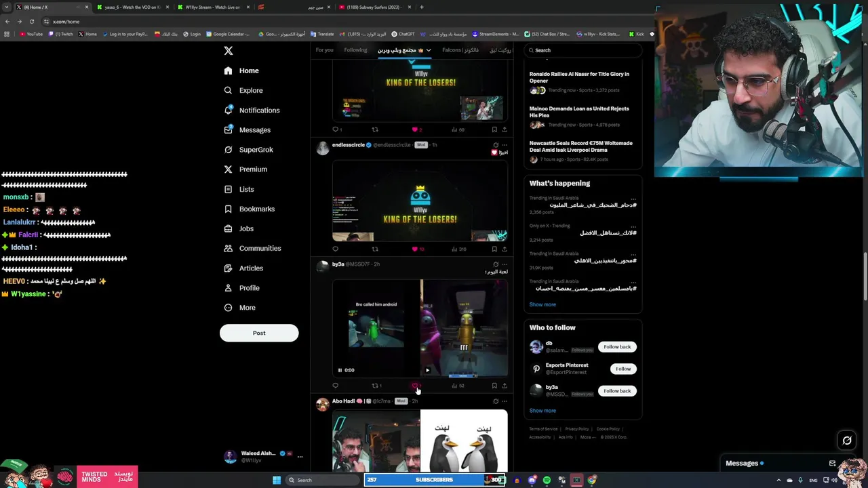Open Messages in the left sidebar

point(248,129)
